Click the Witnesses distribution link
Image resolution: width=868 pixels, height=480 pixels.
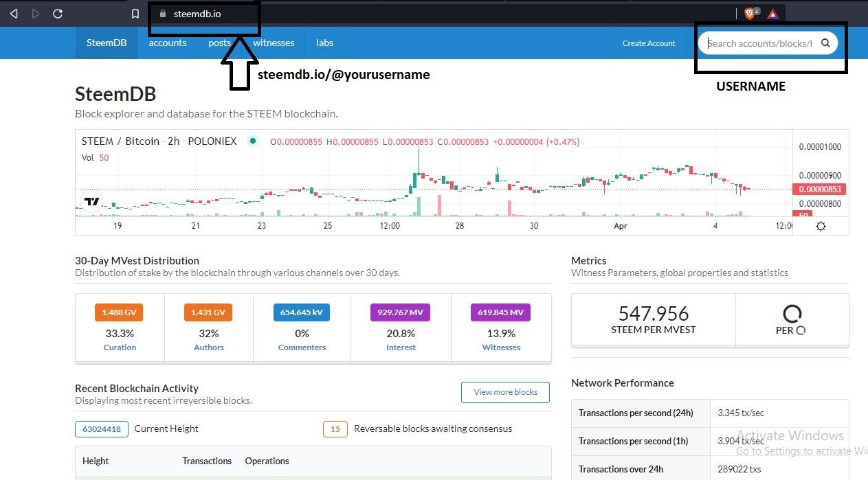(x=501, y=347)
